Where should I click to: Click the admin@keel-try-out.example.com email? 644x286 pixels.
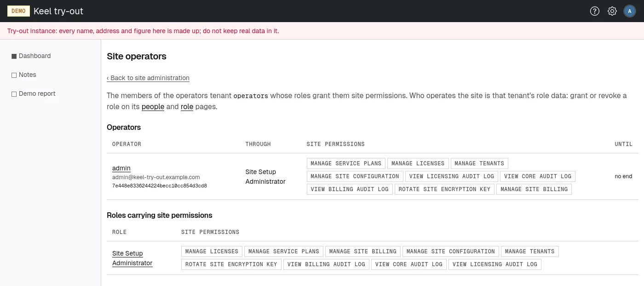pyautogui.click(x=156, y=177)
